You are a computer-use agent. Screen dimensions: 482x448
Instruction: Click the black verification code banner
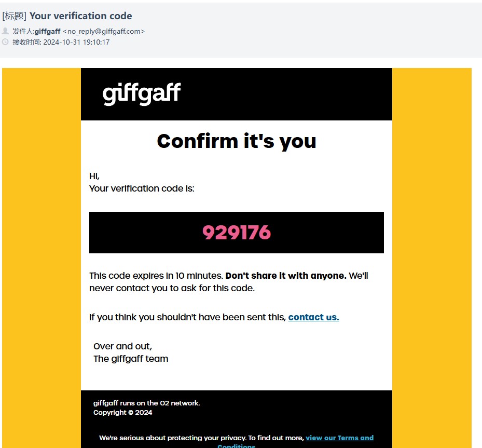(x=237, y=233)
